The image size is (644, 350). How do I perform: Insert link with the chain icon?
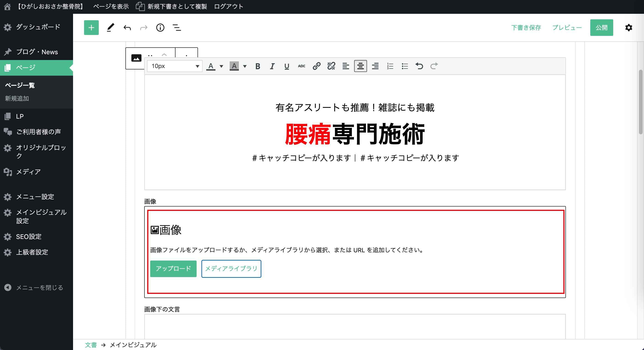(316, 66)
